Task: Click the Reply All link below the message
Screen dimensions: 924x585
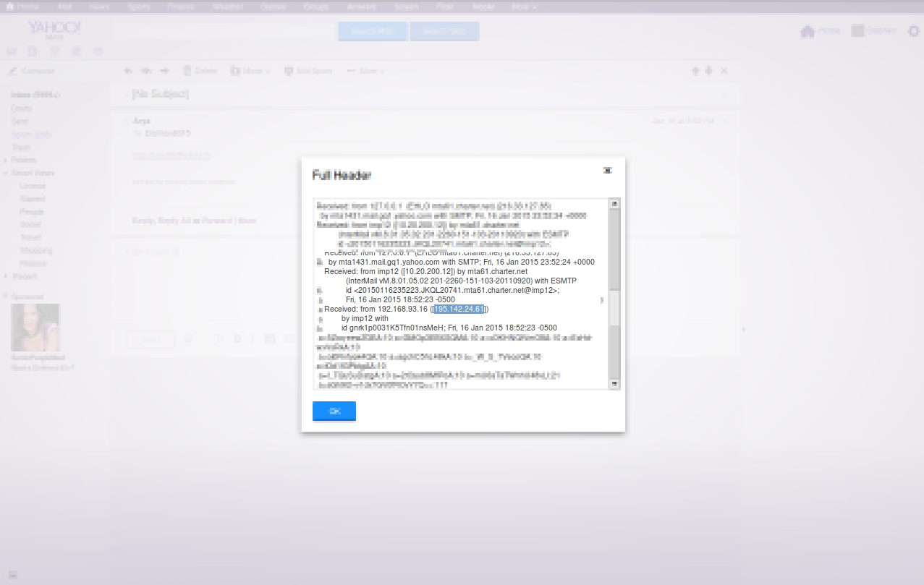Action: [176, 221]
